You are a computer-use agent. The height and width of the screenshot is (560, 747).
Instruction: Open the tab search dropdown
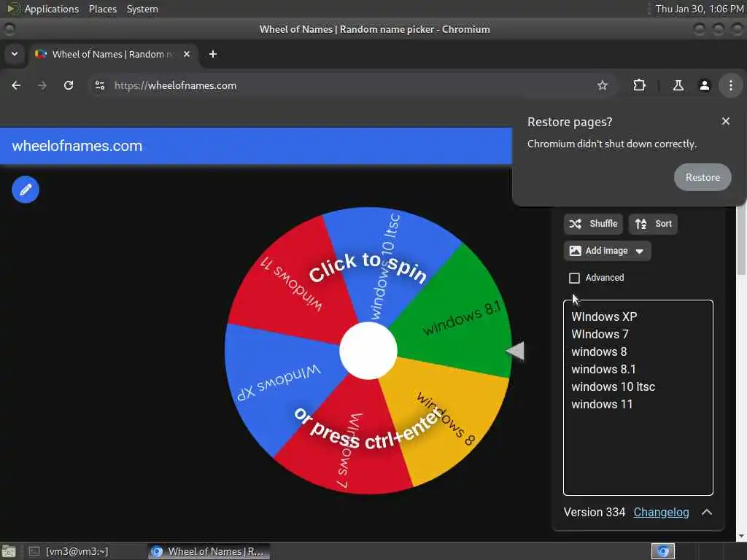click(15, 54)
